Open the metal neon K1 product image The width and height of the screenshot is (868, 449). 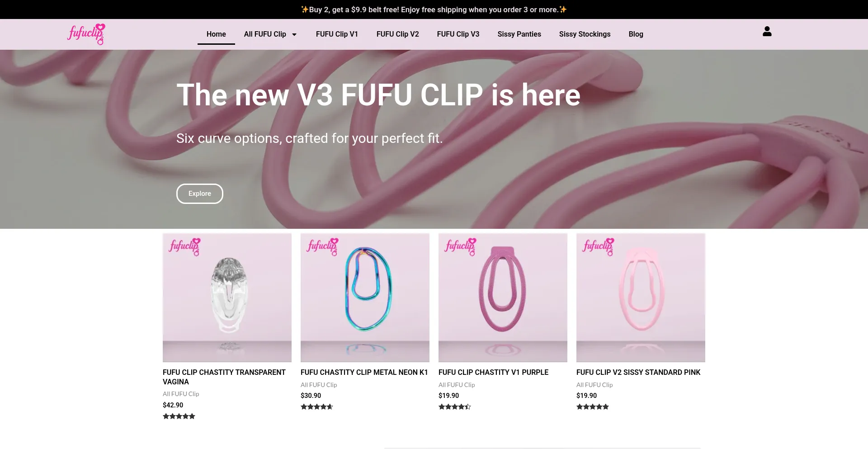point(365,298)
